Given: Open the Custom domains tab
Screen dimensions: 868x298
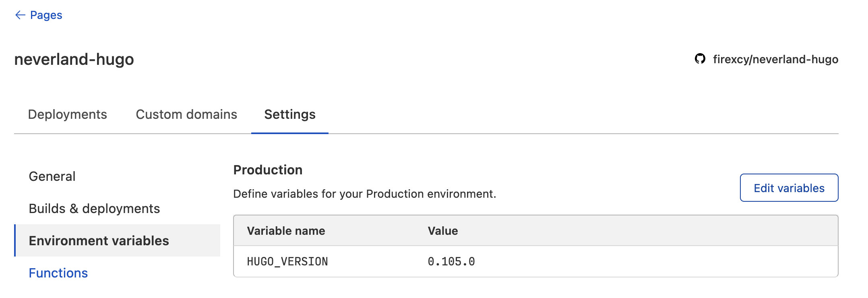Looking at the screenshot, I should [x=186, y=114].
